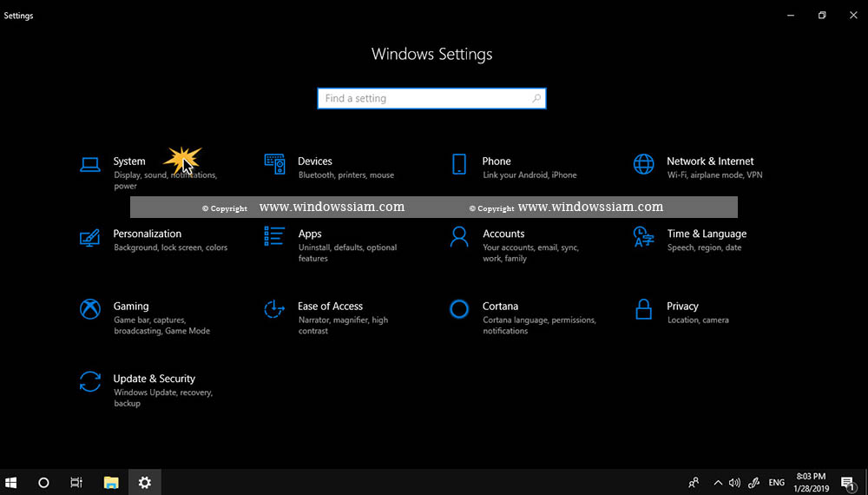
Task: Click 'Link your Android, iPhone' description
Action: point(529,175)
